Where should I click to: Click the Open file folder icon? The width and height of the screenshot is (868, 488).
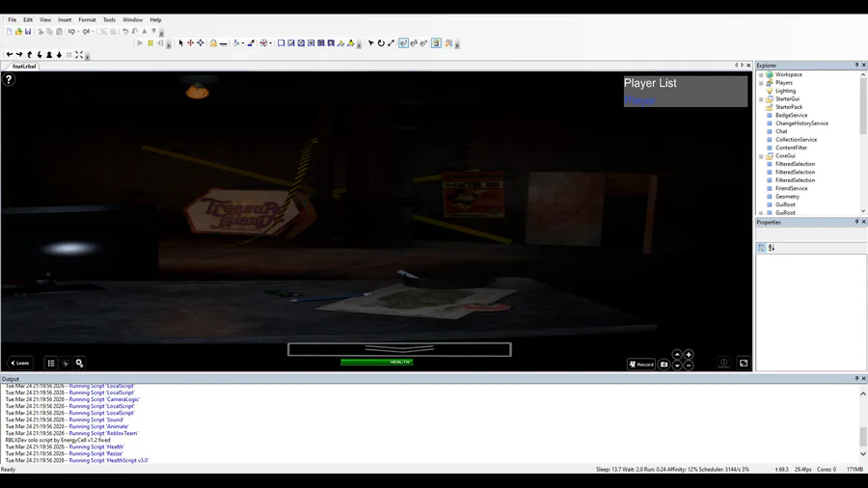click(x=18, y=32)
